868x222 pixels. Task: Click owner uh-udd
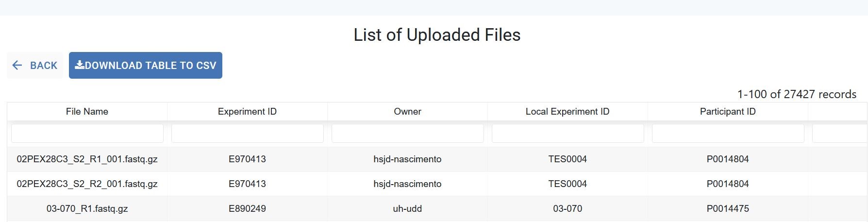coord(407,209)
